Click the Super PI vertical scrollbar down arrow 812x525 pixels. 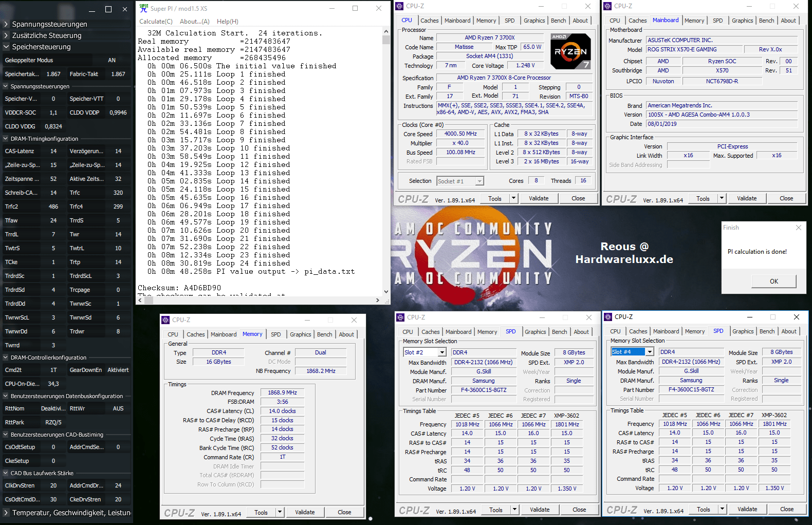(386, 292)
